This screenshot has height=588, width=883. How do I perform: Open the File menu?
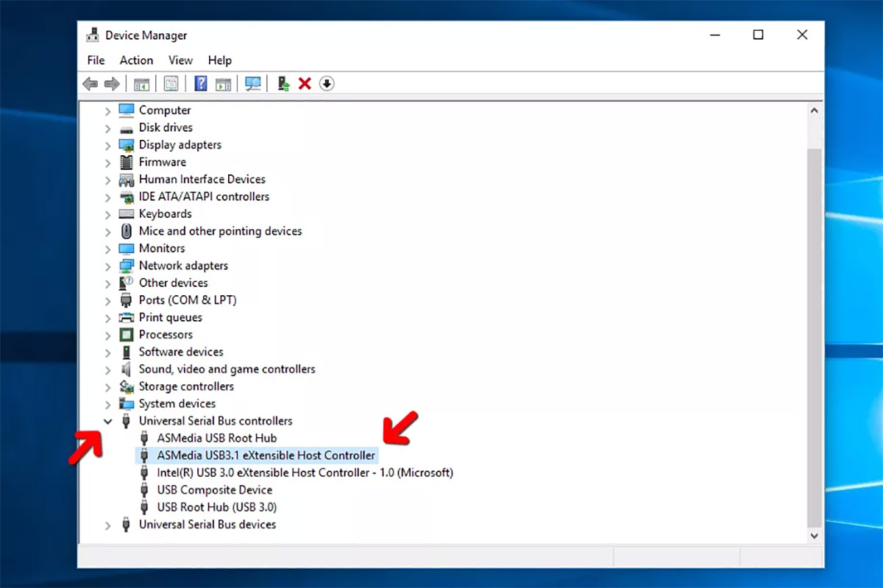96,60
